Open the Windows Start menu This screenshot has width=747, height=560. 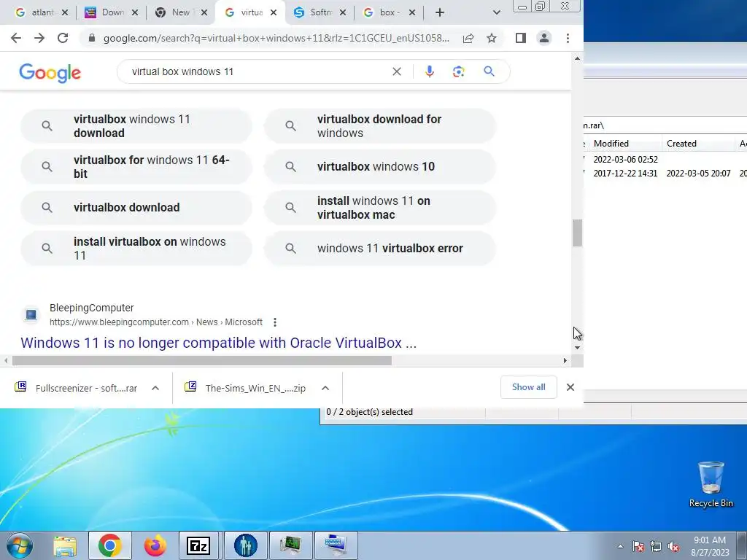[20, 545]
